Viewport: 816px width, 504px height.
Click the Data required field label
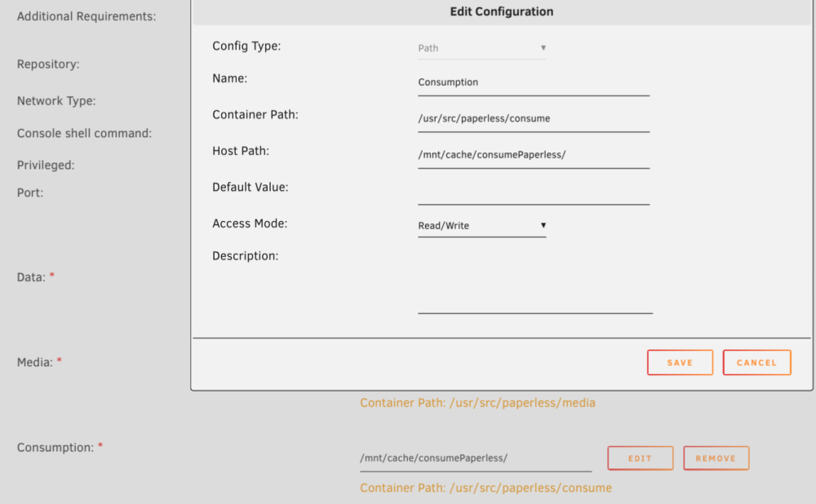click(x=35, y=276)
